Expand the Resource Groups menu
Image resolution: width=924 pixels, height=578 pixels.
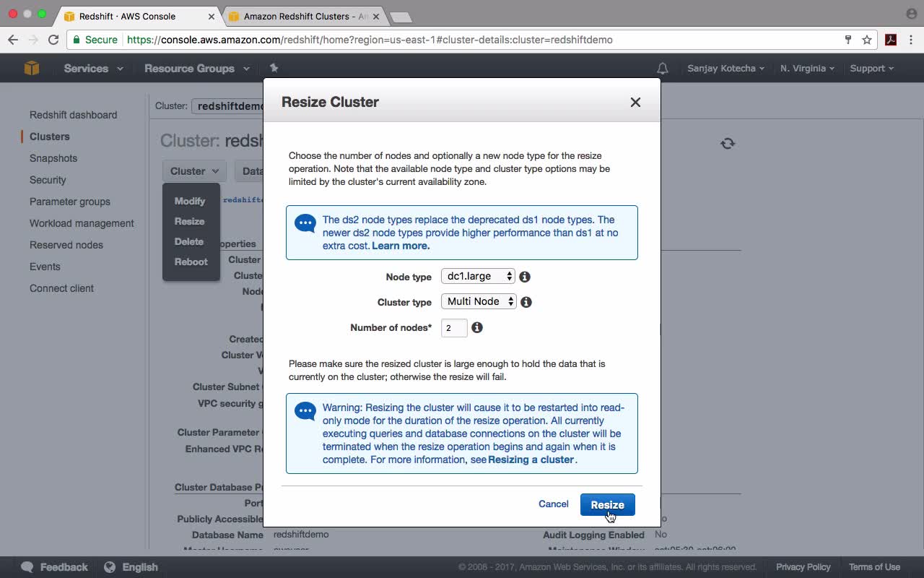[197, 69]
